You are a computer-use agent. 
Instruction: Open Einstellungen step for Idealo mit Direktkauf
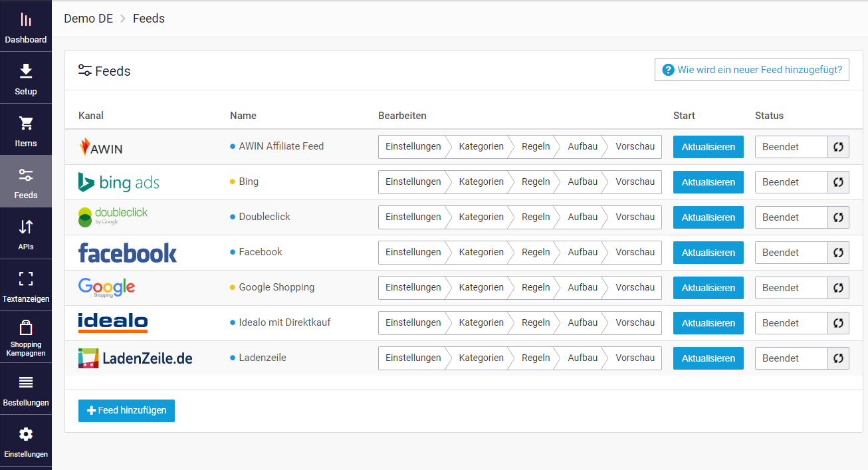point(413,323)
